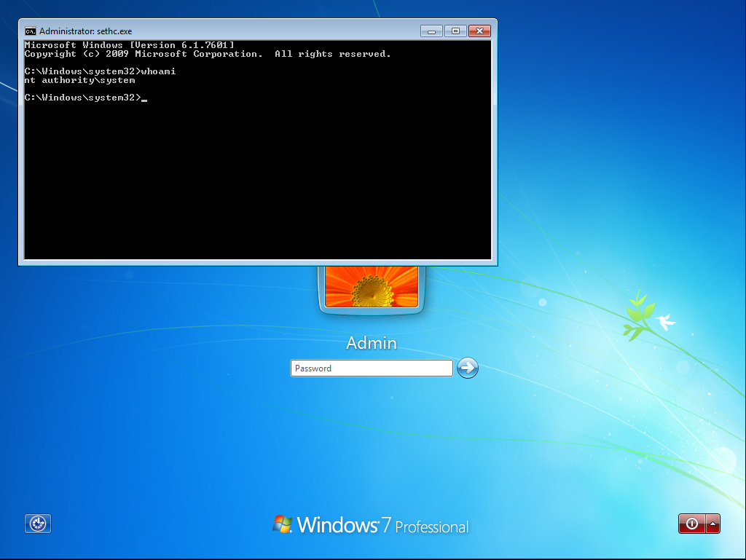This screenshot has height=560, width=746.
Task: Submit password with the arrow button
Action: (x=468, y=368)
